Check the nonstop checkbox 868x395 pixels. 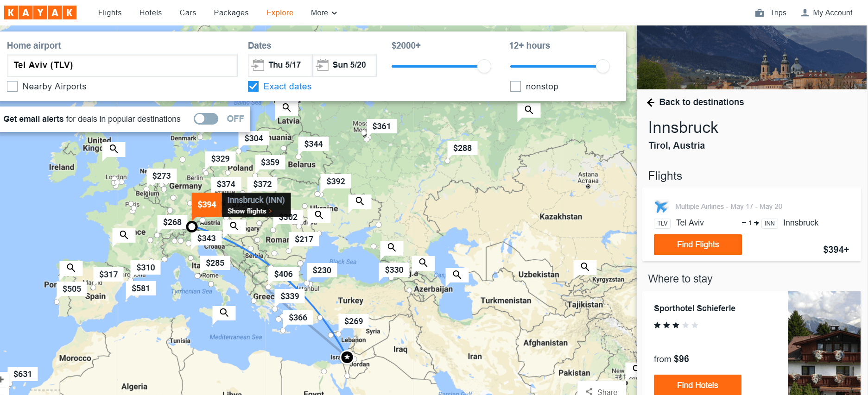(x=515, y=87)
